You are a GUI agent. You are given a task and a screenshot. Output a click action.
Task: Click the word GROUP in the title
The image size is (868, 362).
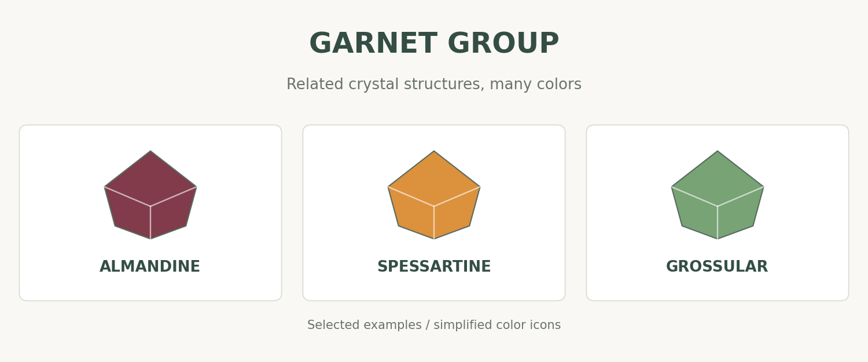503,44
